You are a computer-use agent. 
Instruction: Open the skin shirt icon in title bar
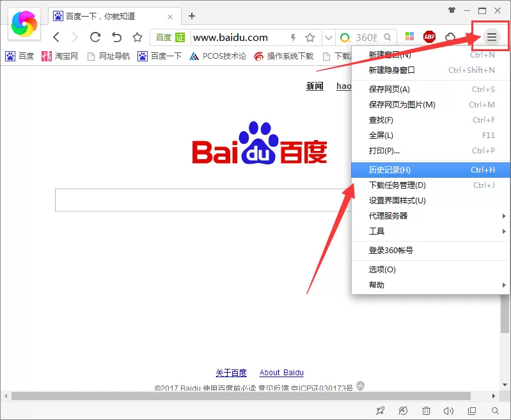point(452,10)
